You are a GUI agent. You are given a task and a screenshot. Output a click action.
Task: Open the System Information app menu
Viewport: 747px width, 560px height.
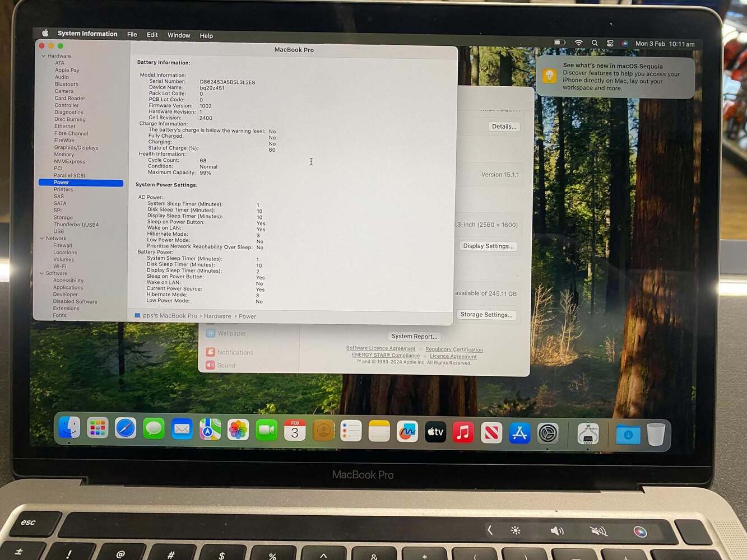pyautogui.click(x=87, y=34)
